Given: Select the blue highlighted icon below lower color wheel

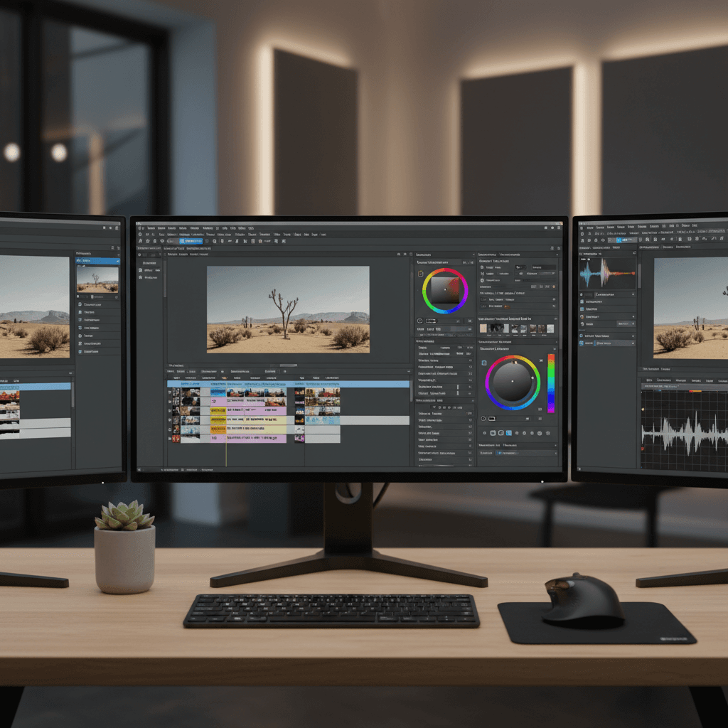Looking at the screenshot, I should point(509,433).
